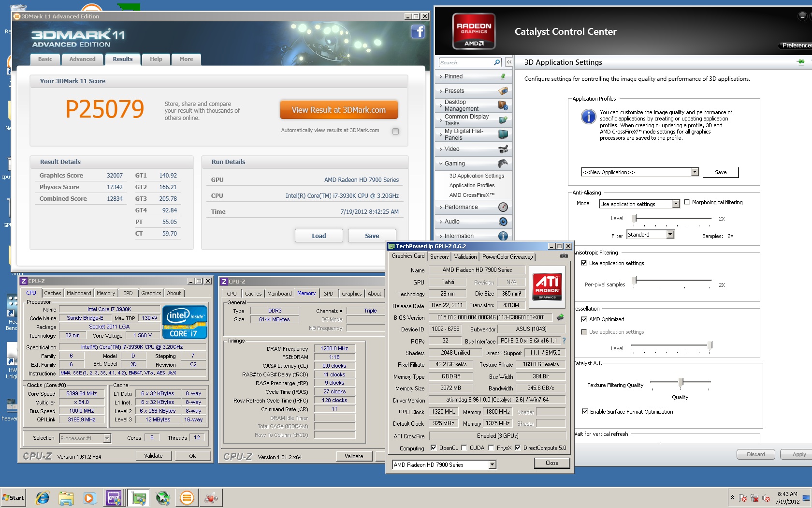
Task: Click the BIOS save icon in GPU-Z
Action: (560, 317)
